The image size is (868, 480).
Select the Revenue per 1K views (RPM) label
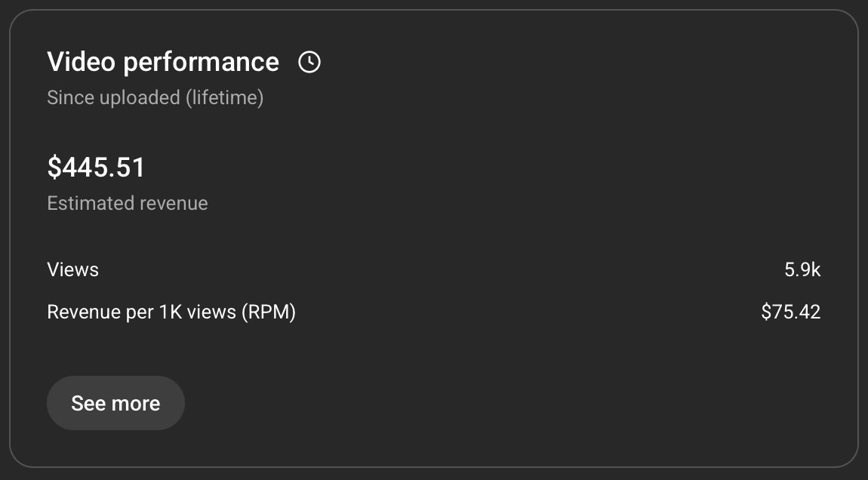tap(171, 312)
